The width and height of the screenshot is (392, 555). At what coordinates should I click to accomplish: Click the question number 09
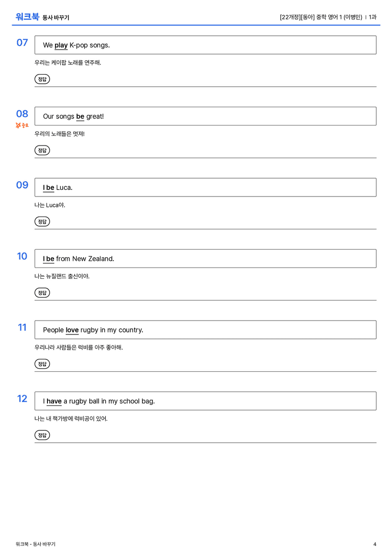pyautogui.click(x=22, y=185)
